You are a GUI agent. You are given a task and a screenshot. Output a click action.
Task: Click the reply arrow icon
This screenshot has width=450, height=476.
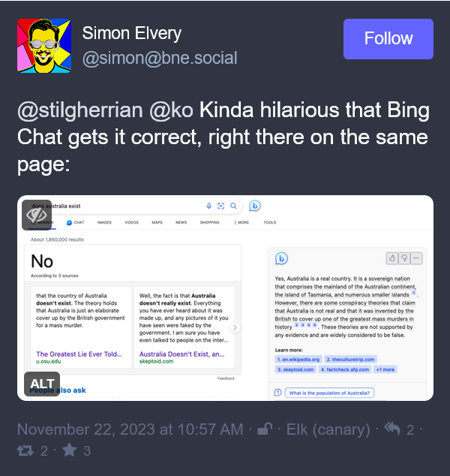(392, 429)
